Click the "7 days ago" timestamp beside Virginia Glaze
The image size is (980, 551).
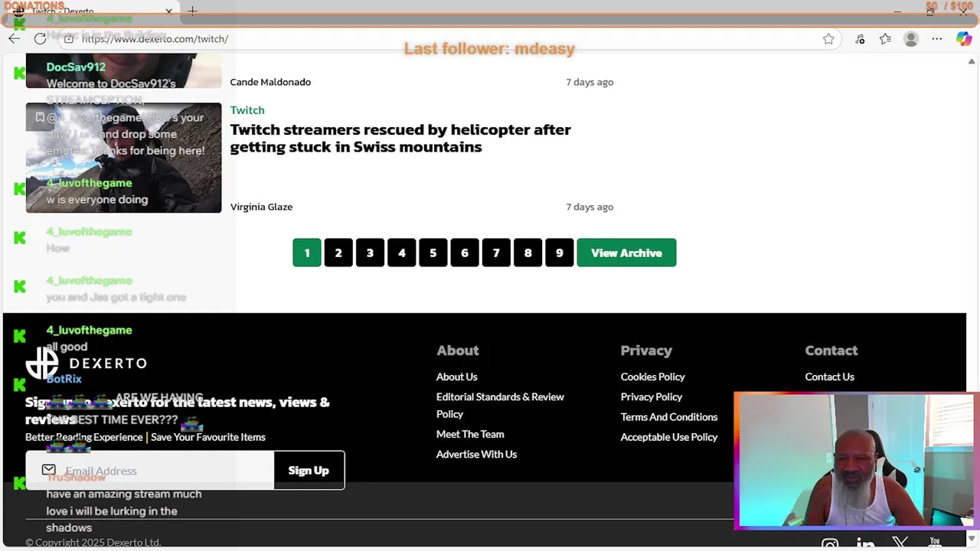[590, 207]
